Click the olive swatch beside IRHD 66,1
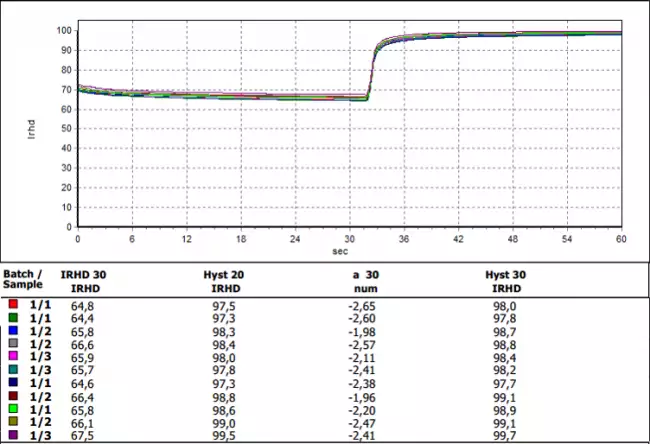 11,423
